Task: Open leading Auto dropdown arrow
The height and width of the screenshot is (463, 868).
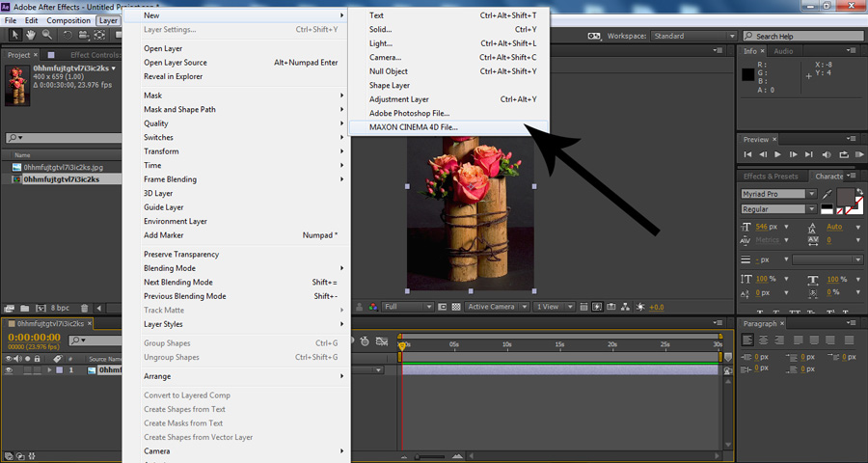Action: (x=858, y=227)
